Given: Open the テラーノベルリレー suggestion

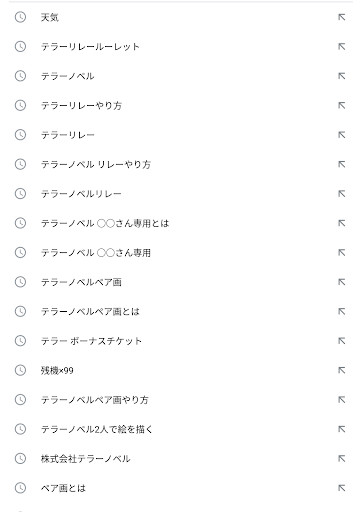Looking at the screenshot, I should click(181, 193).
